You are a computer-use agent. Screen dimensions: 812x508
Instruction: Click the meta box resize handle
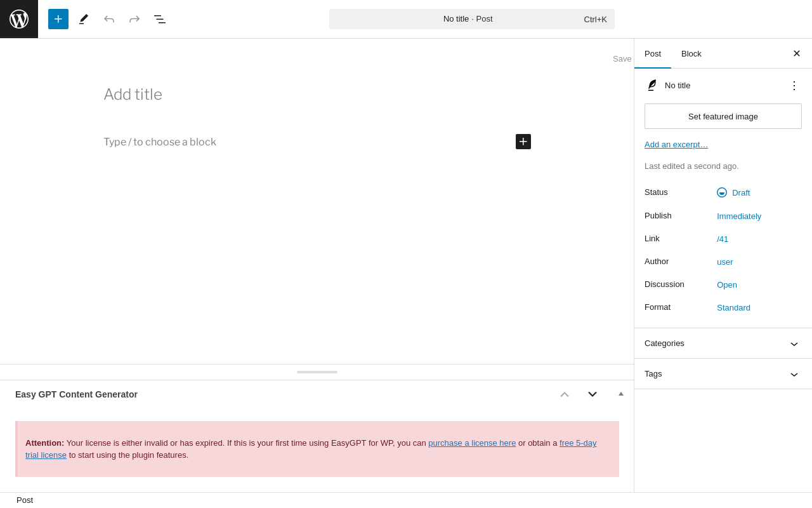pyautogui.click(x=317, y=372)
